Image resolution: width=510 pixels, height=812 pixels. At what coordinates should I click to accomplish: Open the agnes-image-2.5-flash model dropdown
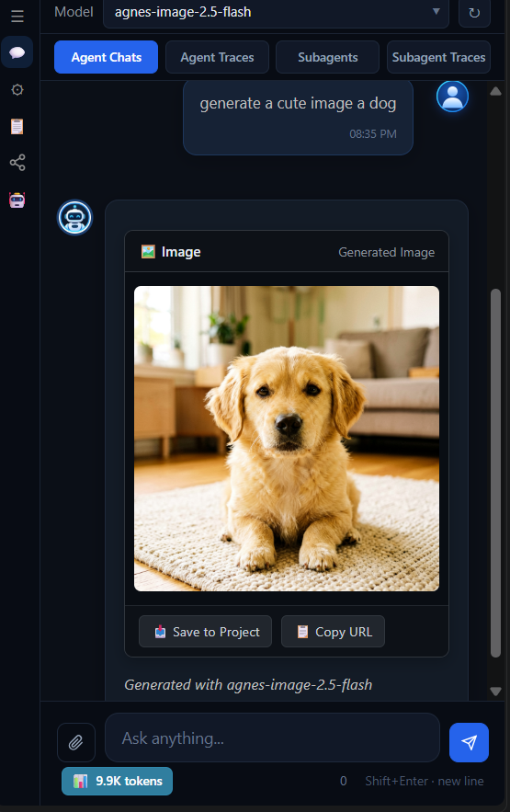(x=277, y=13)
